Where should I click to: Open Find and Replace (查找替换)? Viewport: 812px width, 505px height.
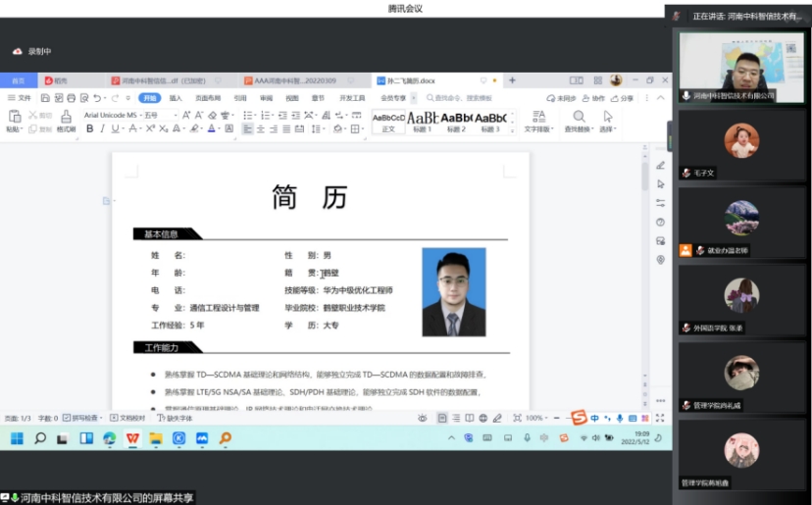click(579, 122)
